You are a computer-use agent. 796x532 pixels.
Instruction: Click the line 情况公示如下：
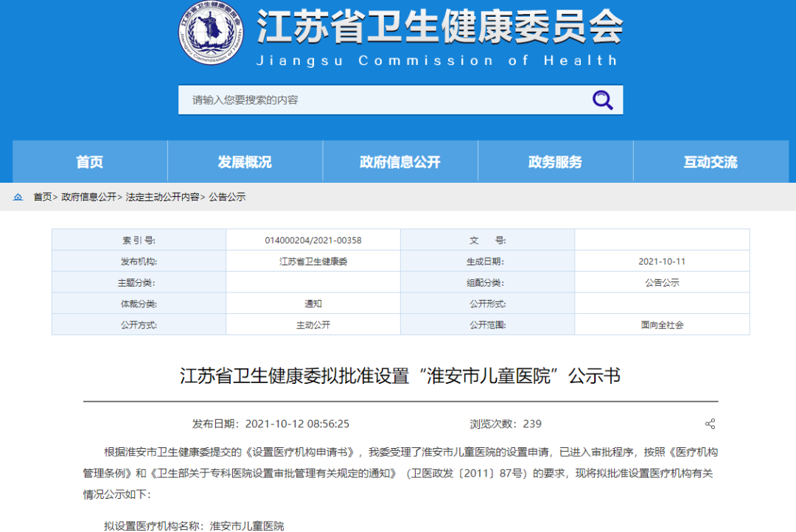point(116,494)
